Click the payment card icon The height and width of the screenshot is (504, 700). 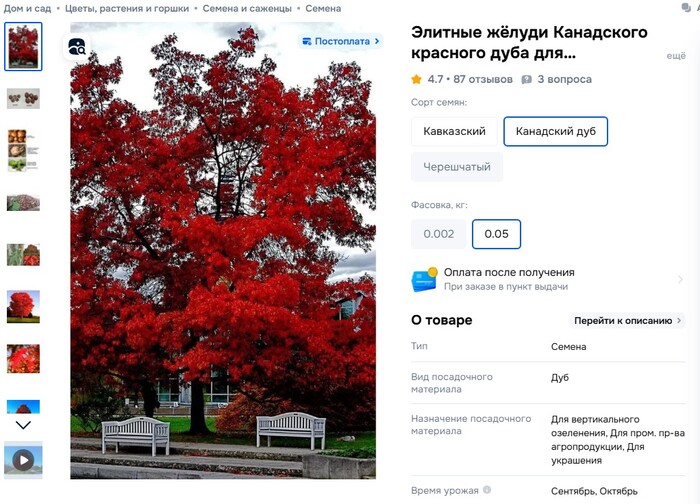coord(424,279)
